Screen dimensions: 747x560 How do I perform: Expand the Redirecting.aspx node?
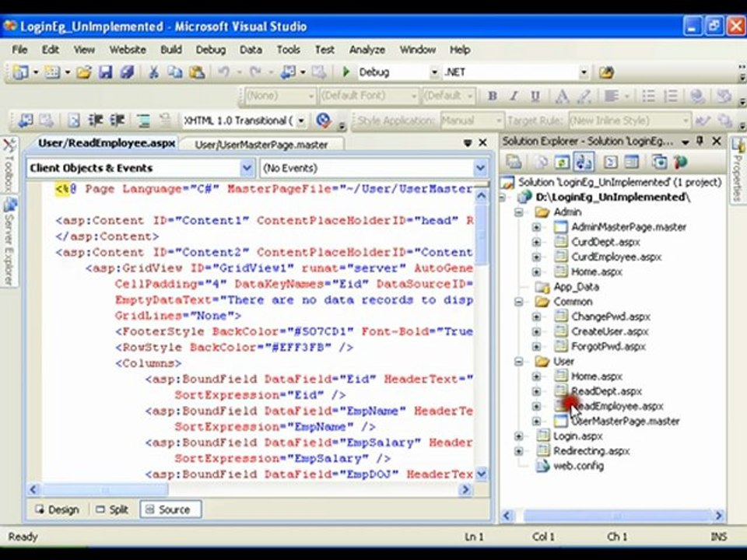pos(519,451)
